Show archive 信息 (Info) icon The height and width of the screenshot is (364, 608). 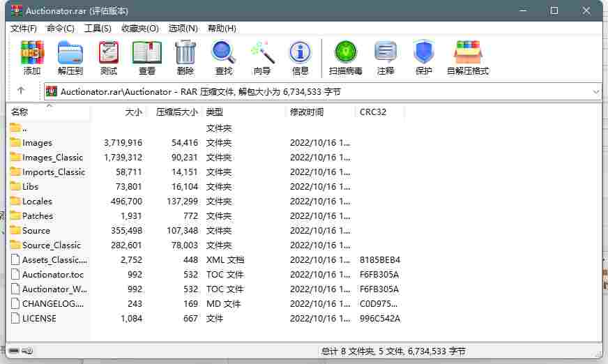300,53
